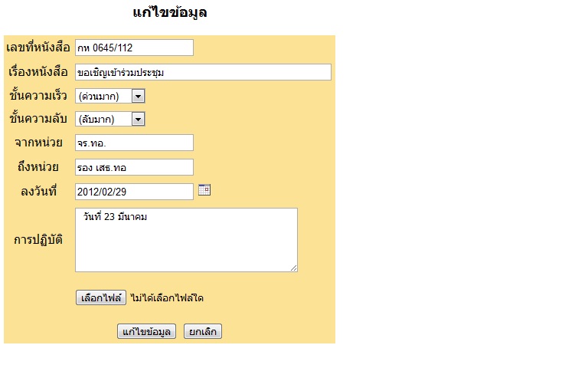Click the จากหน่วย input field
588x368 pixels.
tap(134, 143)
